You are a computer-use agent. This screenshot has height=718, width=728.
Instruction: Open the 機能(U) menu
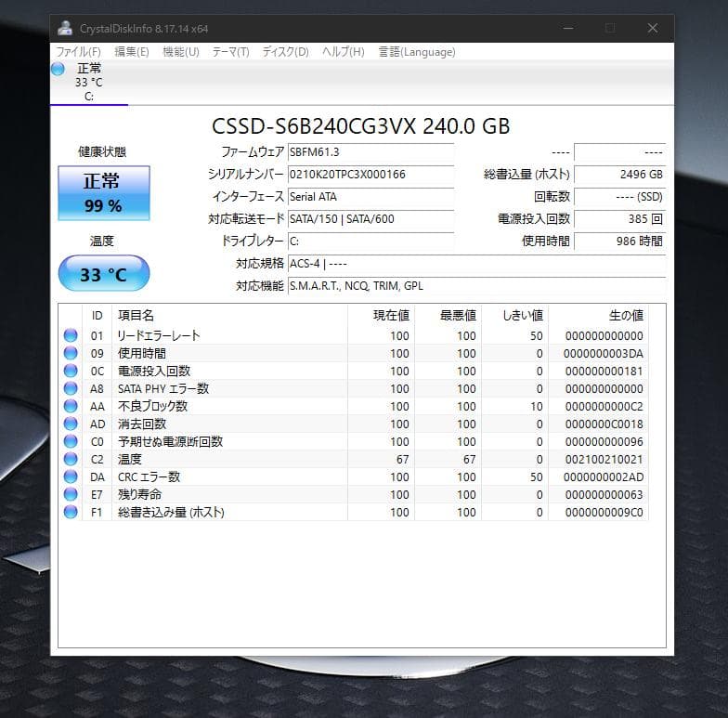click(x=181, y=52)
